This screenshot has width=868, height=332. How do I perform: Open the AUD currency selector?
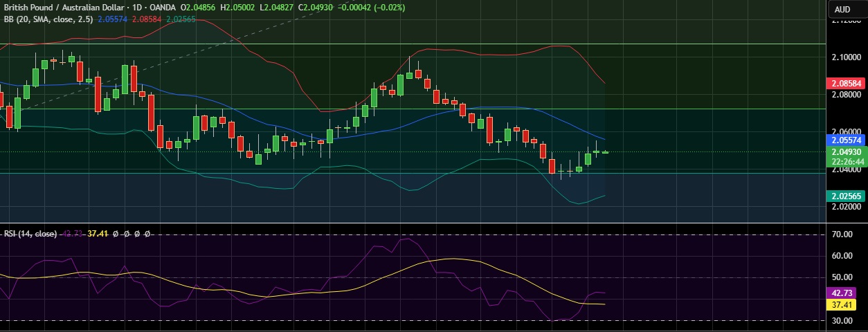pyautogui.click(x=842, y=10)
